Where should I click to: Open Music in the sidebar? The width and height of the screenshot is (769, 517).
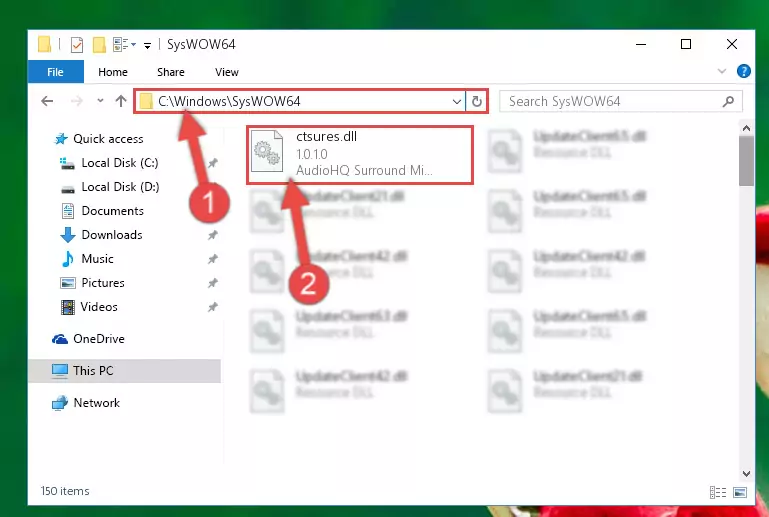[97, 259]
